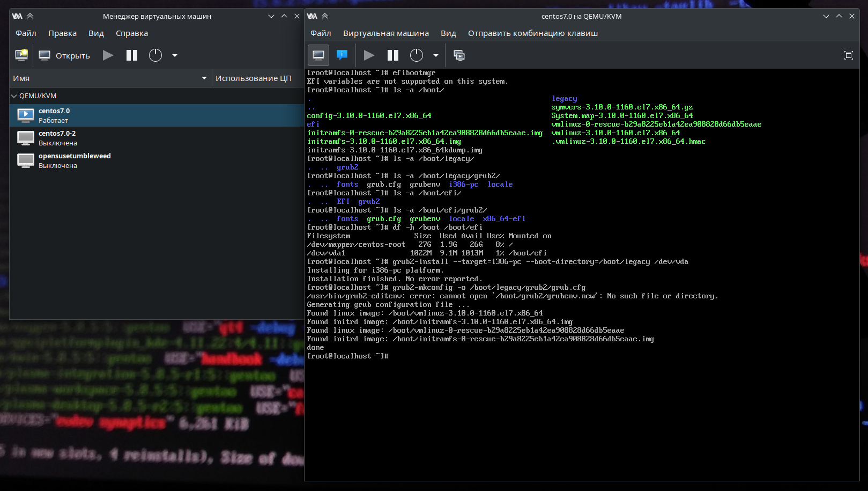Viewport: 868px width, 491px height.
Task: Show virtual hardware details info icon
Action: point(342,55)
